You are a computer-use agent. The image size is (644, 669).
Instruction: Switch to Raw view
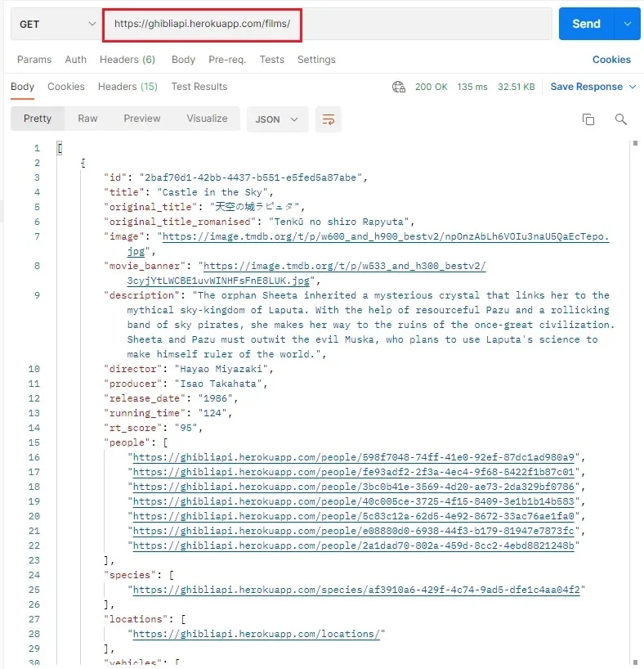pos(87,119)
